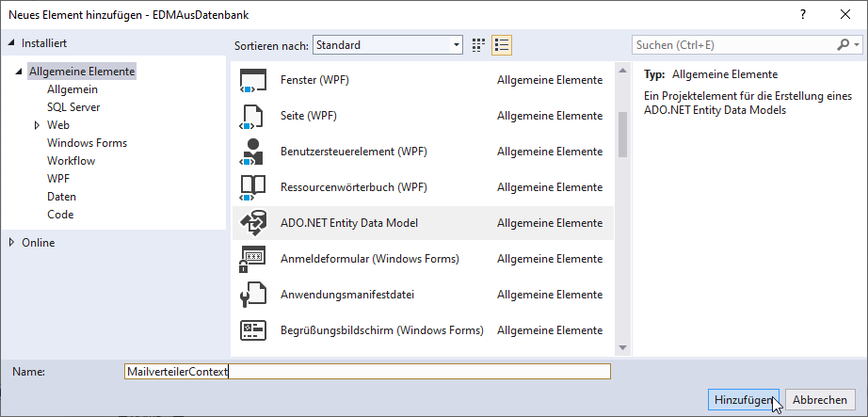Select the Fenster (WPF) text row
The width and height of the screenshot is (868, 417).
point(315,80)
